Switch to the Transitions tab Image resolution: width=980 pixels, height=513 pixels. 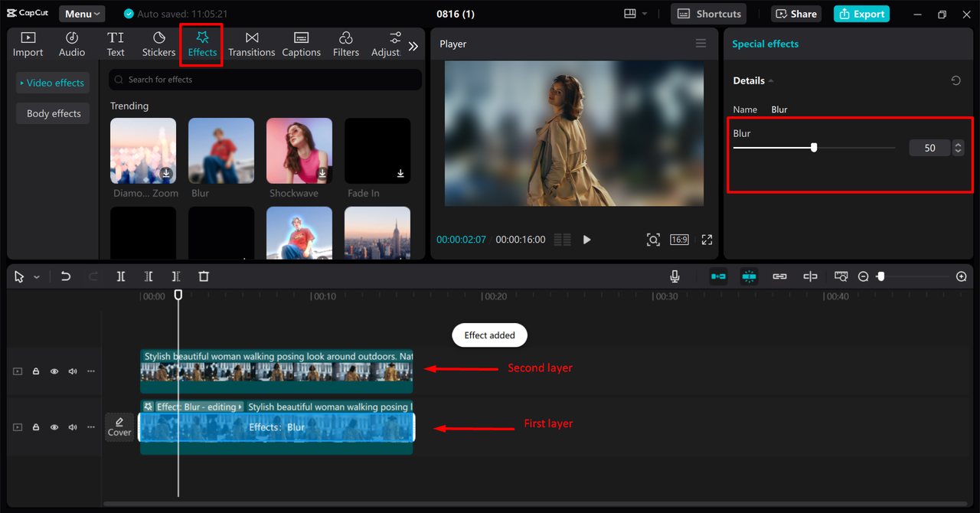251,44
